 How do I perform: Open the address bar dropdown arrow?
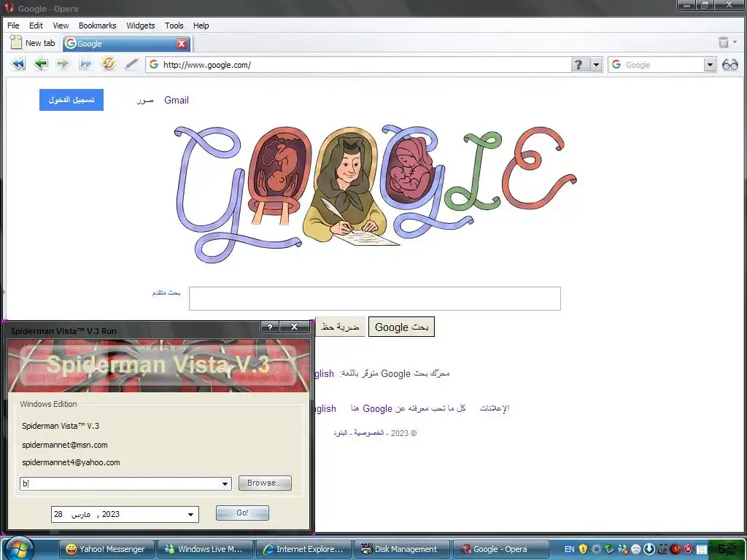[597, 64]
